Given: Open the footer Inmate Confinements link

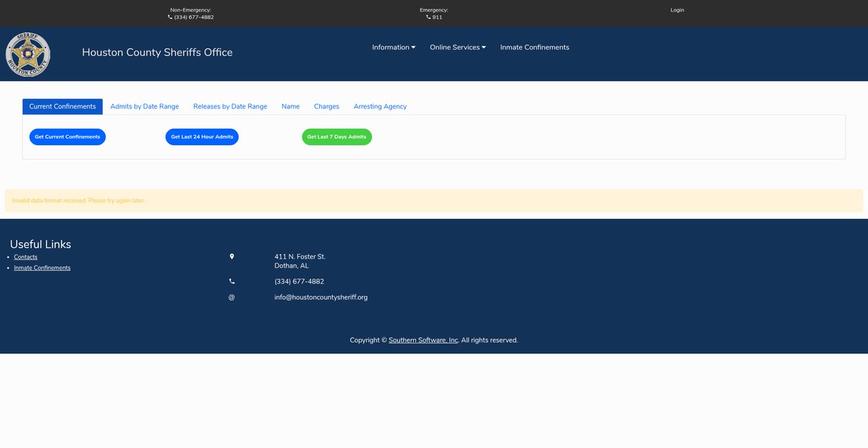Looking at the screenshot, I should click(x=42, y=268).
